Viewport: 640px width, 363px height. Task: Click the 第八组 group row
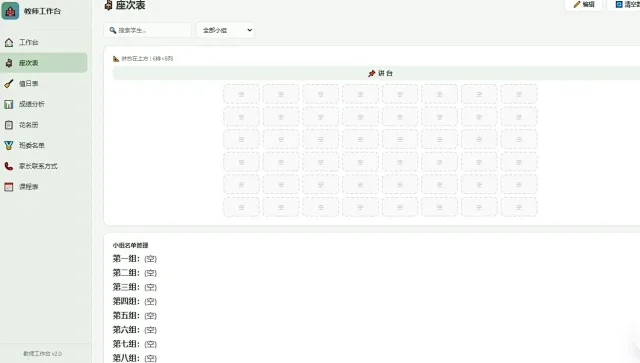pyautogui.click(x=135, y=358)
